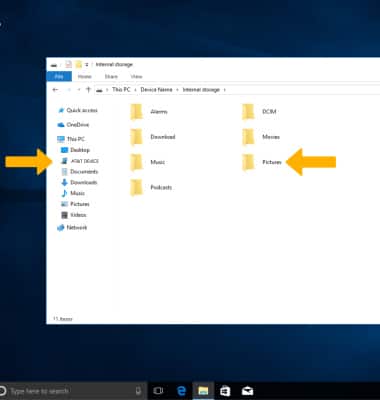Image resolution: width=380 pixels, height=400 pixels.
Task: Click Device Name in the address breadcrumb
Action: pyautogui.click(x=156, y=90)
